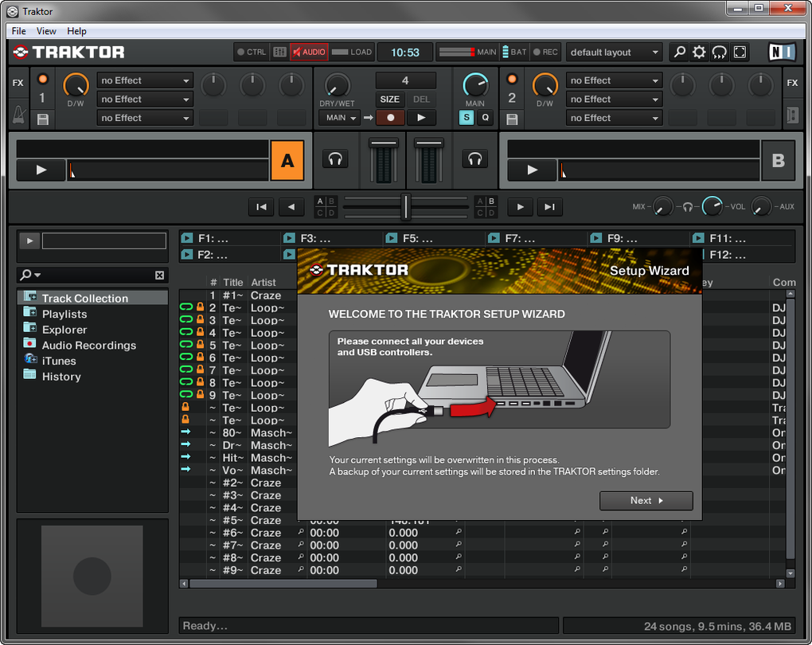
Task: Toggle FX unit 2 on button
Action: 512,80
